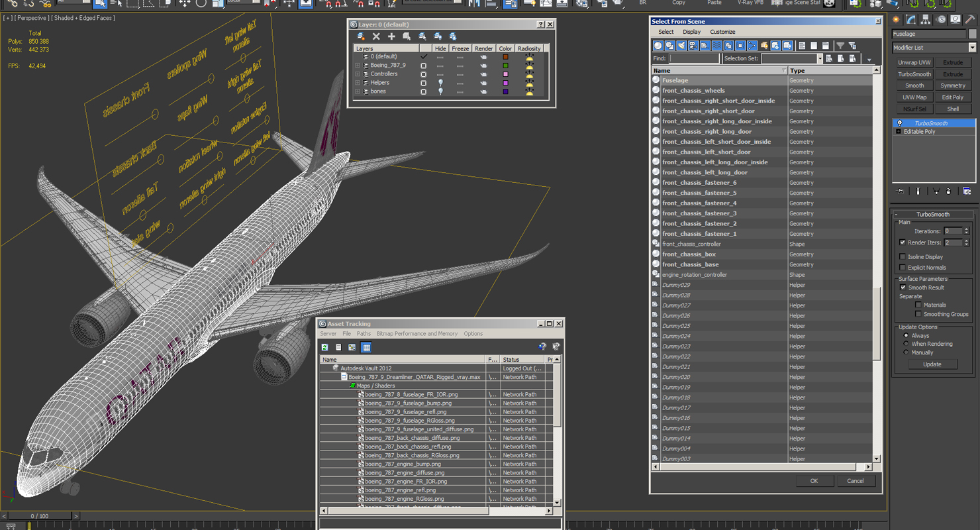Viewport: 980px width, 530px height.
Task: Select Table View icon in Asset Tracking
Action: [x=366, y=347]
